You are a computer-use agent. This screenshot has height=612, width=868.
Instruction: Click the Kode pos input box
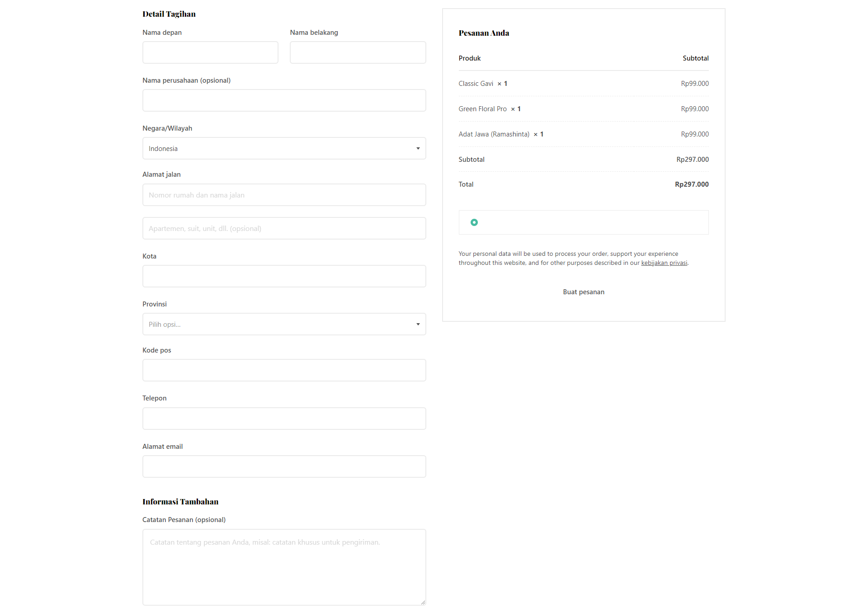click(x=284, y=370)
